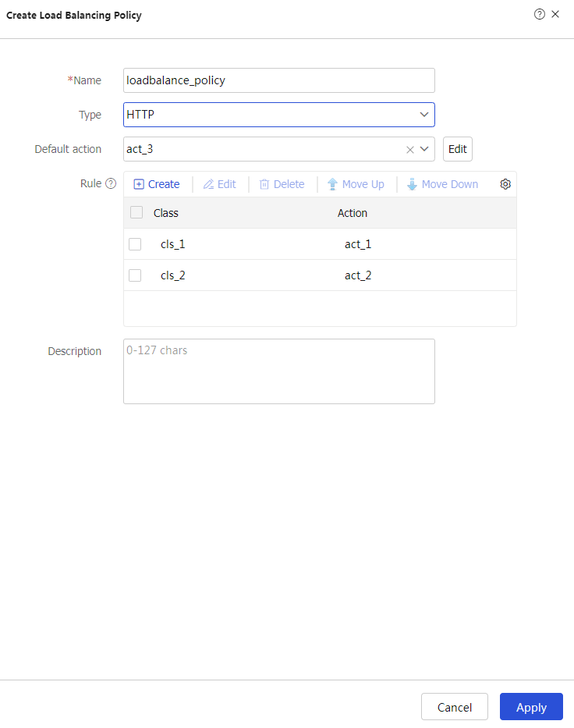
Task: Click the Edit rule toolbar button
Action: tap(220, 184)
